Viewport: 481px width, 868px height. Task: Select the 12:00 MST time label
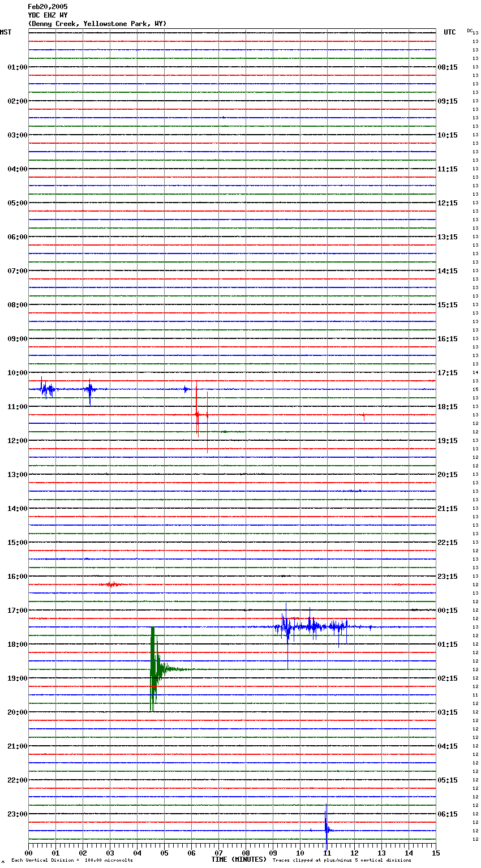[x=18, y=441]
